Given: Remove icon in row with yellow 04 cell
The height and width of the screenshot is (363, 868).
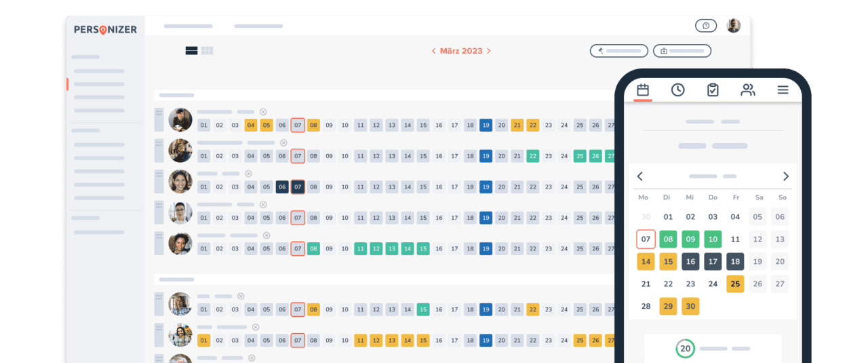Looking at the screenshot, I should pos(263,112).
